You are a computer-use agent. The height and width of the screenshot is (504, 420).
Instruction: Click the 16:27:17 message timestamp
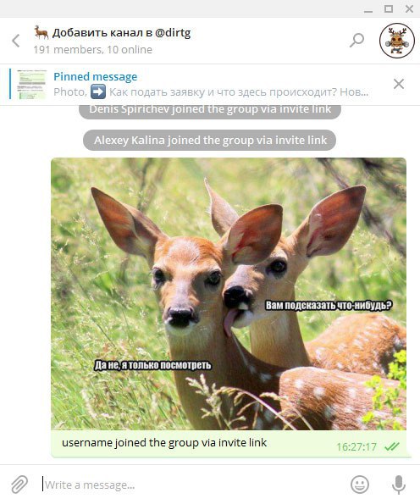click(356, 446)
